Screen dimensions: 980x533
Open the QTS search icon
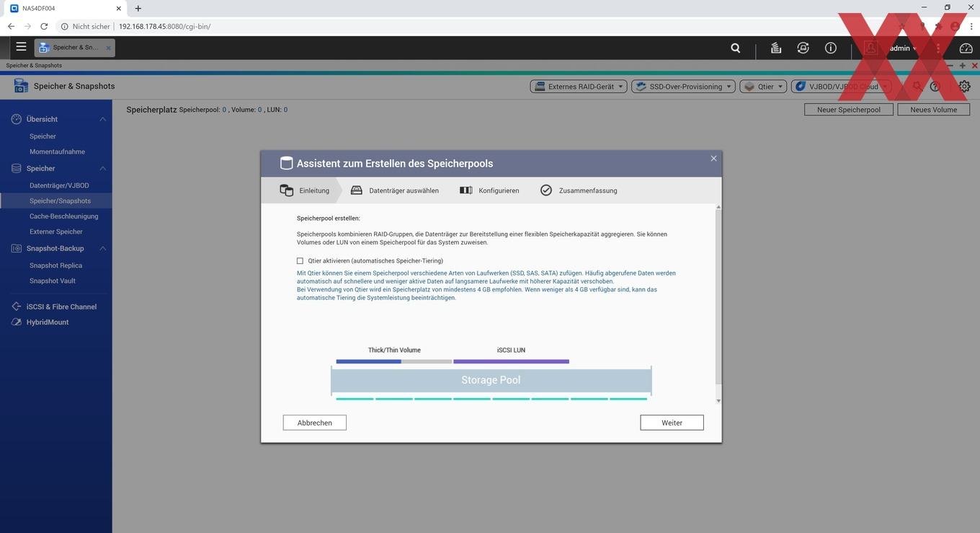click(735, 48)
